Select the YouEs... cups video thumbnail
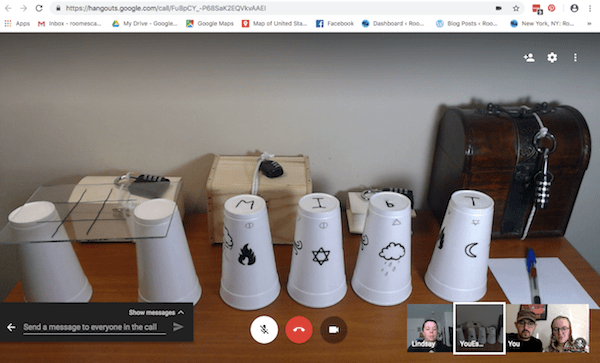Image resolution: width=600 pixels, height=363 pixels. pyautogui.click(x=479, y=328)
